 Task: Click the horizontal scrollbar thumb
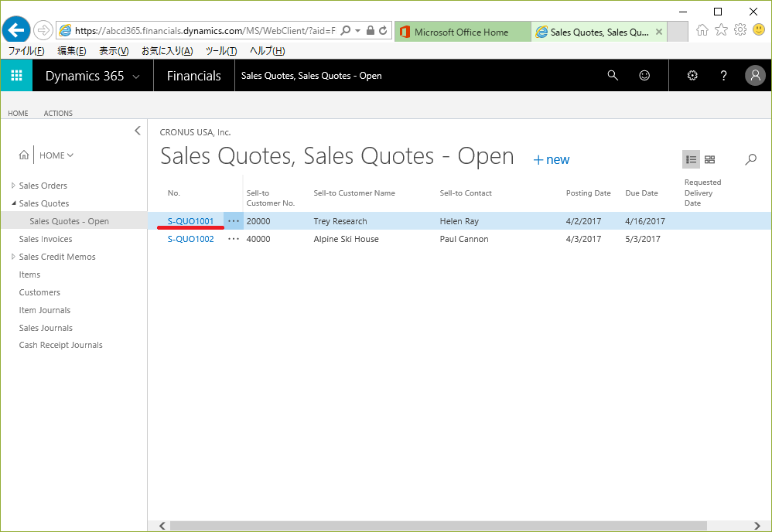tap(438, 526)
